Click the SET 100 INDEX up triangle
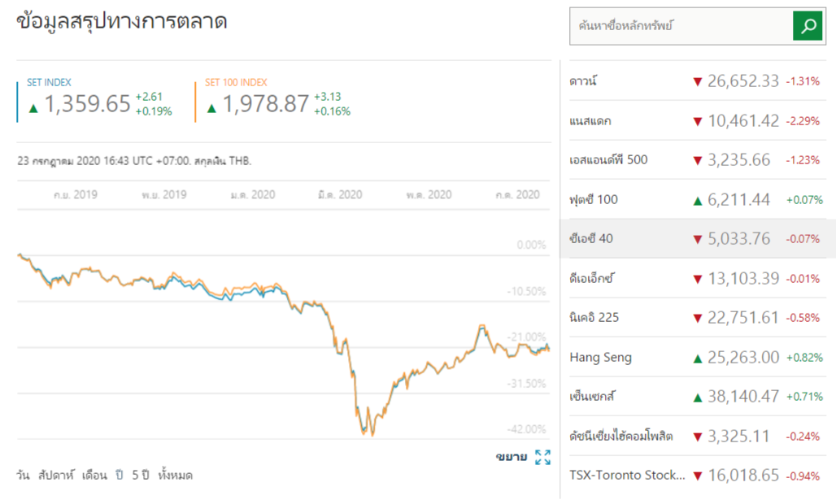This screenshot has width=836, height=504. click(x=211, y=107)
